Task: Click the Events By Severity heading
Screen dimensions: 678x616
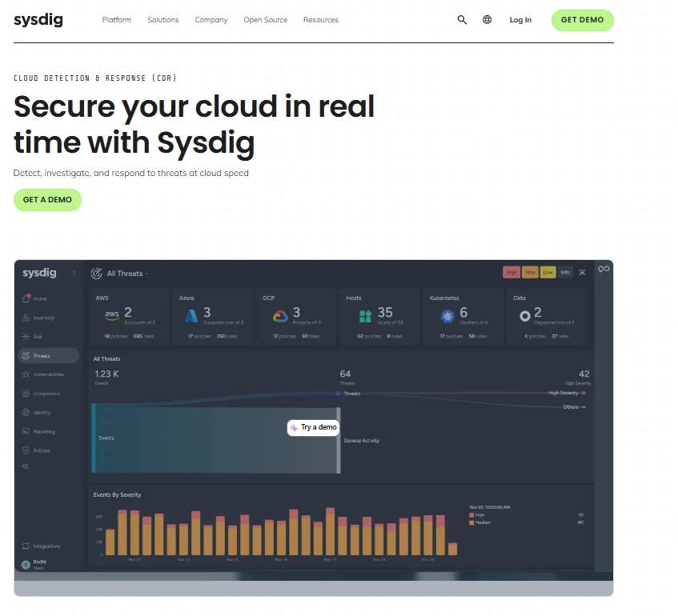Action: 117,495
